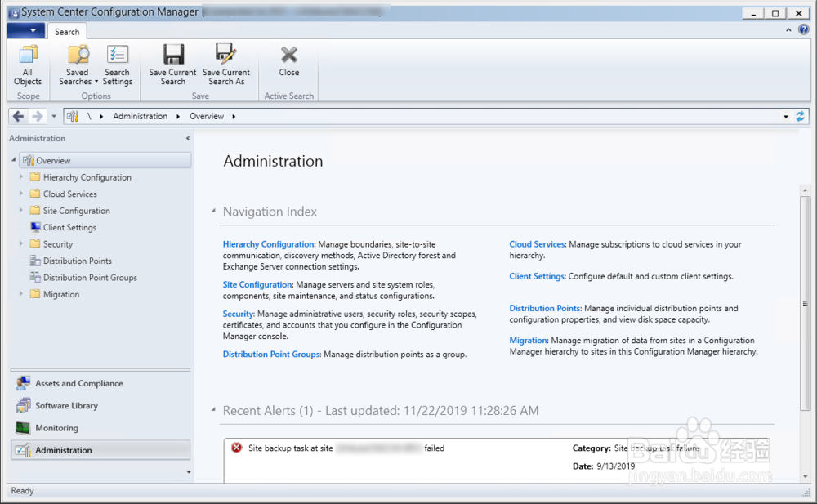The image size is (817, 504).
Task: Collapse the Recent Alerts section
Action: click(x=213, y=410)
